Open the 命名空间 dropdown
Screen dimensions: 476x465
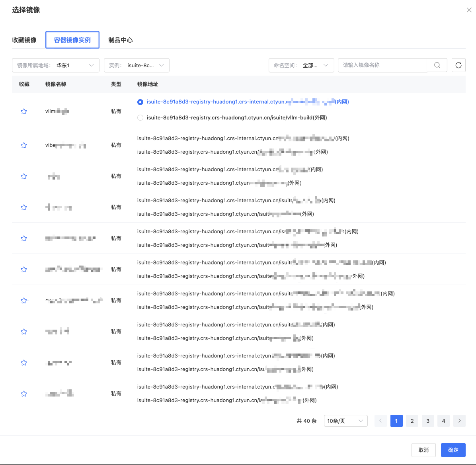pyautogui.click(x=301, y=65)
